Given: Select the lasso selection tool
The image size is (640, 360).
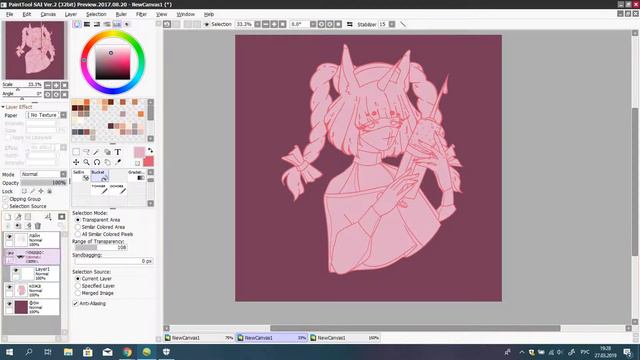Looking at the screenshot, I should tap(86, 152).
